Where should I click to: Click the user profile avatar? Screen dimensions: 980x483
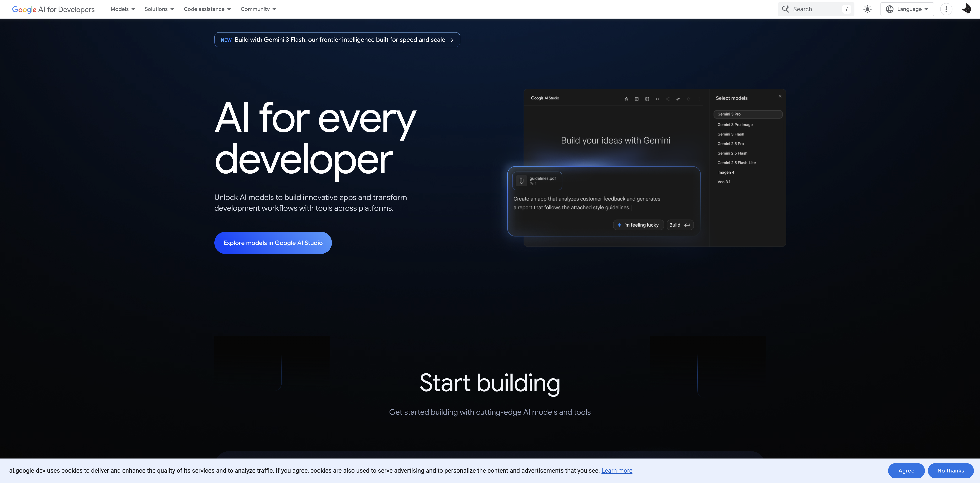coord(967,9)
